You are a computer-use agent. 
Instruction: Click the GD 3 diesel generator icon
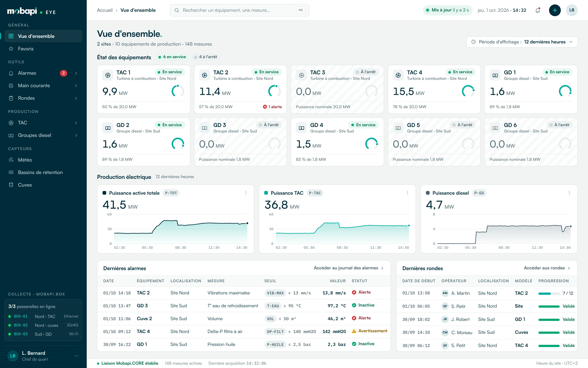tap(205, 128)
